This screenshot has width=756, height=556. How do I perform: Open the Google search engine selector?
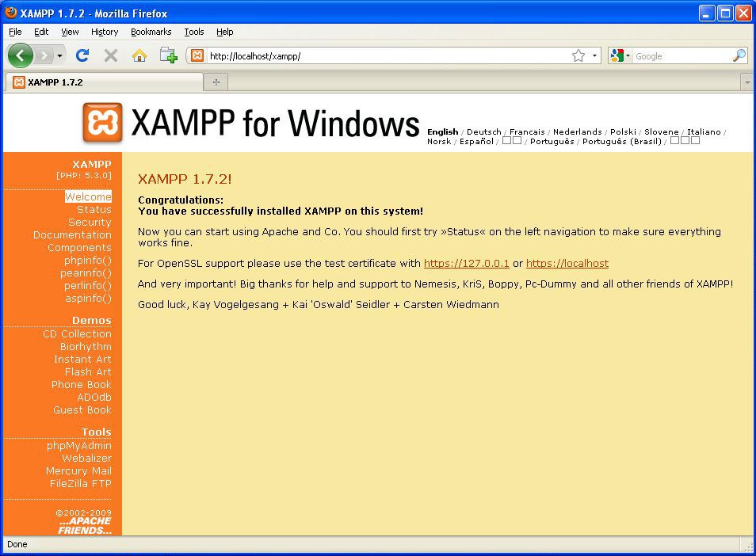point(620,56)
